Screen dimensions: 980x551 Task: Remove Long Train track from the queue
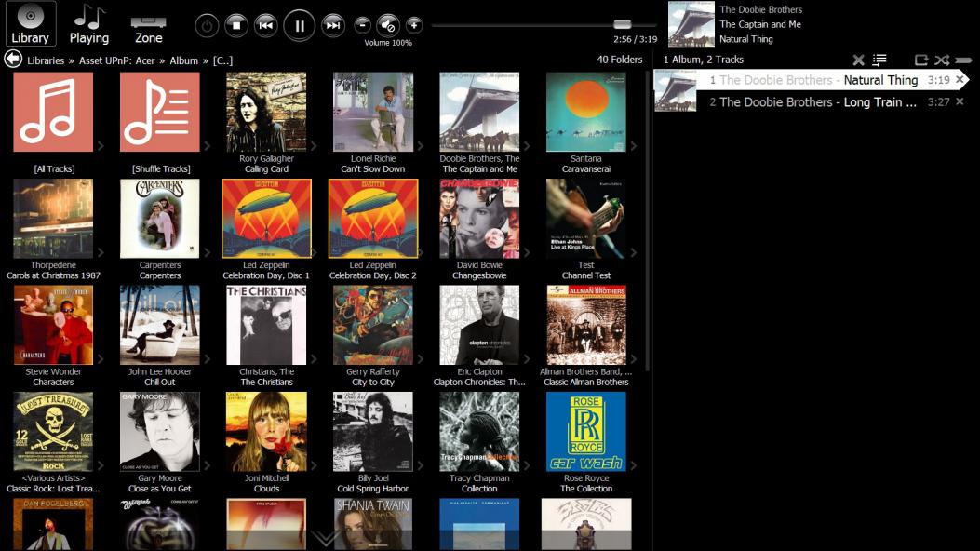pyautogui.click(x=960, y=102)
